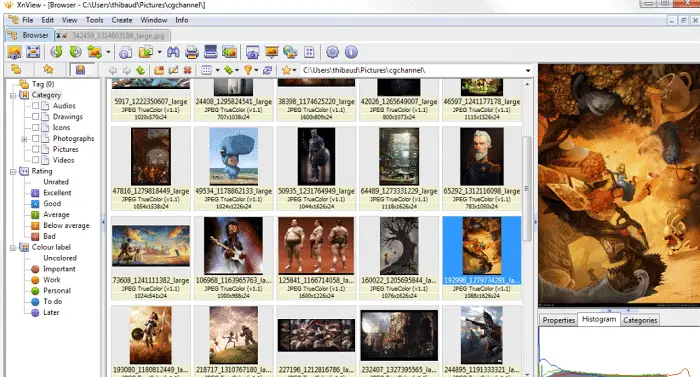Open the filter funnel dropdown arrow
Screen dimensions: 700x377
[x=256, y=70]
